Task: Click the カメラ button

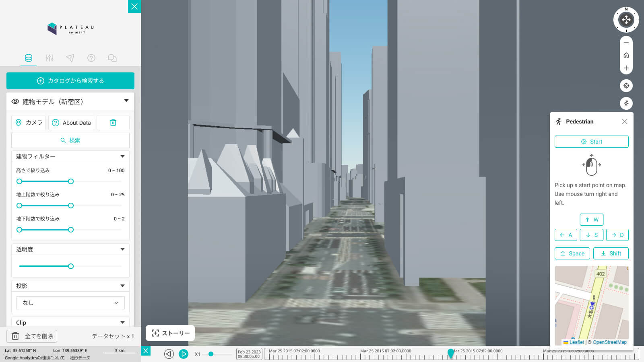Action: coord(29,123)
